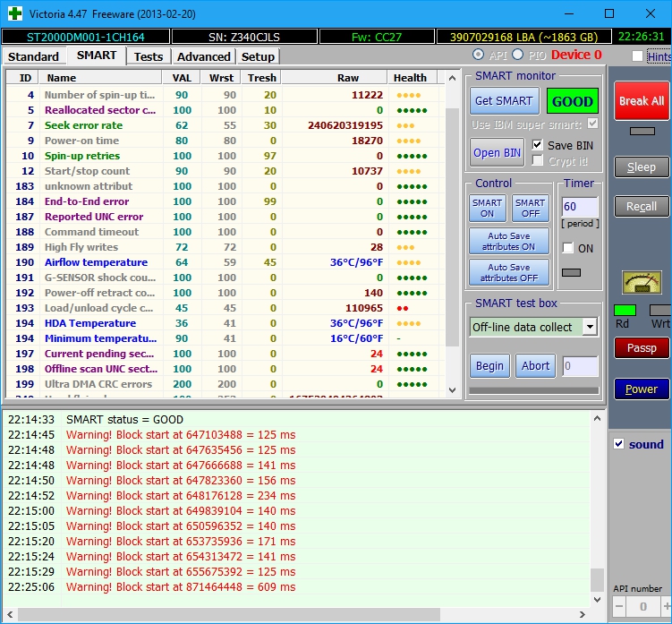Screen dimensions: 672x624
Task: Click the red Break All button
Action: tap(642, 101)
